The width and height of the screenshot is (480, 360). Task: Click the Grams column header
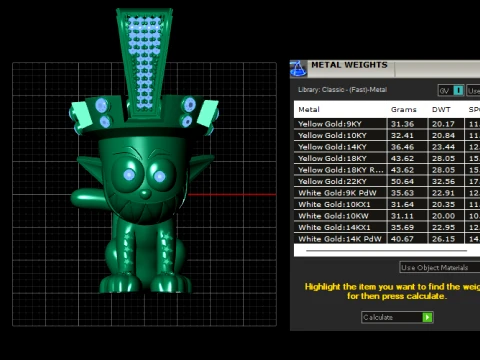404,109
